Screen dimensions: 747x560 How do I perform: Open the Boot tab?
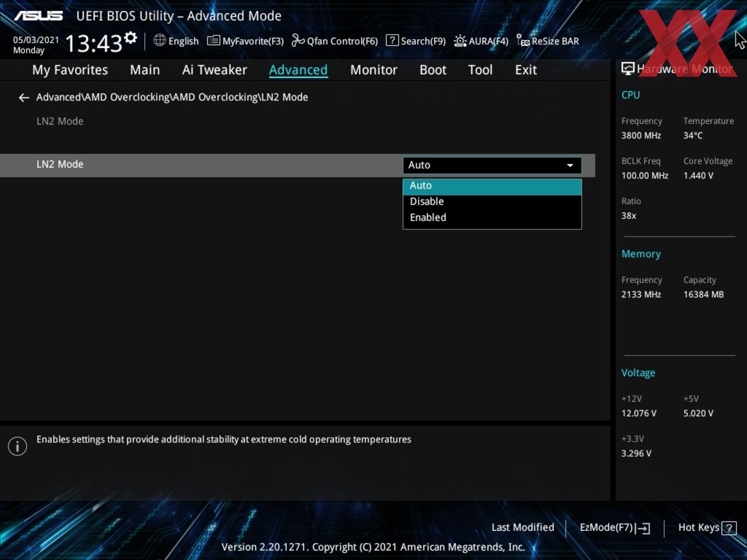pos(433,70)
